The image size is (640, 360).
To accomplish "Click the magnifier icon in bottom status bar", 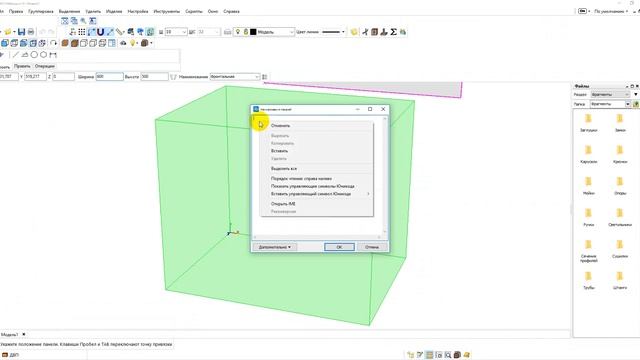I will point(448,355).
